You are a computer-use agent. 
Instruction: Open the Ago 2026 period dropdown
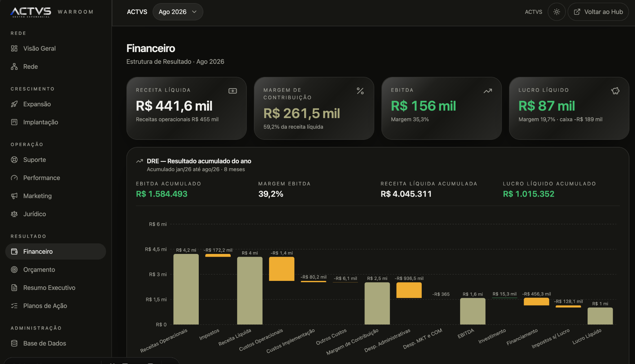point(178,12)
